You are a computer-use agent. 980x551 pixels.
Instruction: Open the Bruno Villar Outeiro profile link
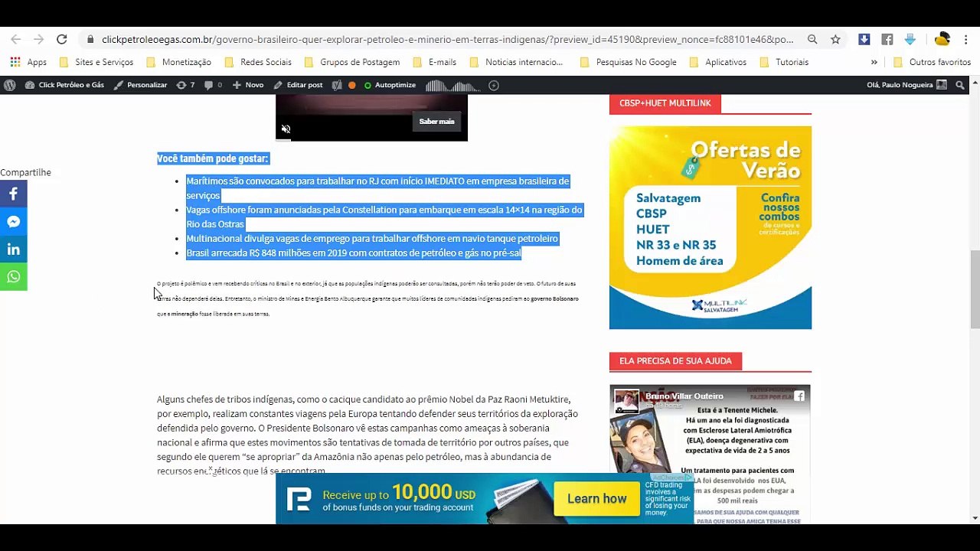pos(684,396)
